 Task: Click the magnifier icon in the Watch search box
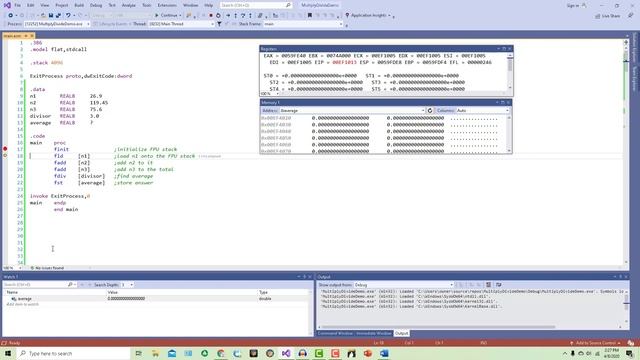pos(70,284)
